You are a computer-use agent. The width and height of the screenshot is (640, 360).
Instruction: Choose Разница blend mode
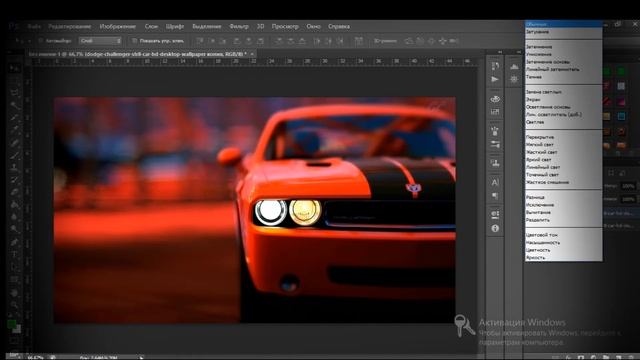click(x=563, y=197)
